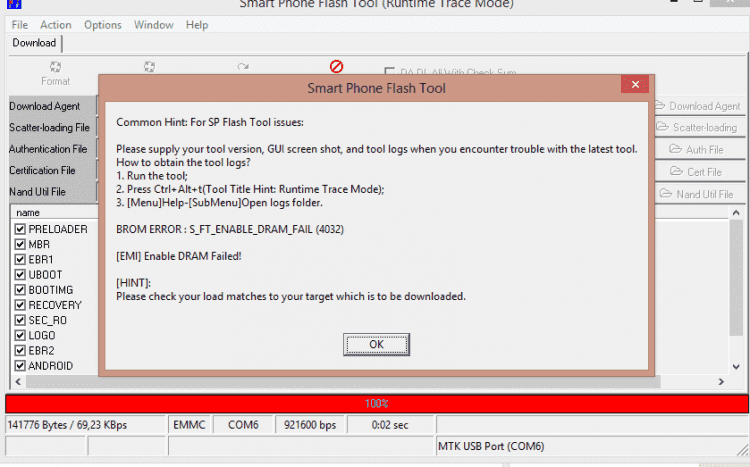Click the partition list scroll down arrow
The height and width of the screenshot is (467, 750).
[736, 367]
